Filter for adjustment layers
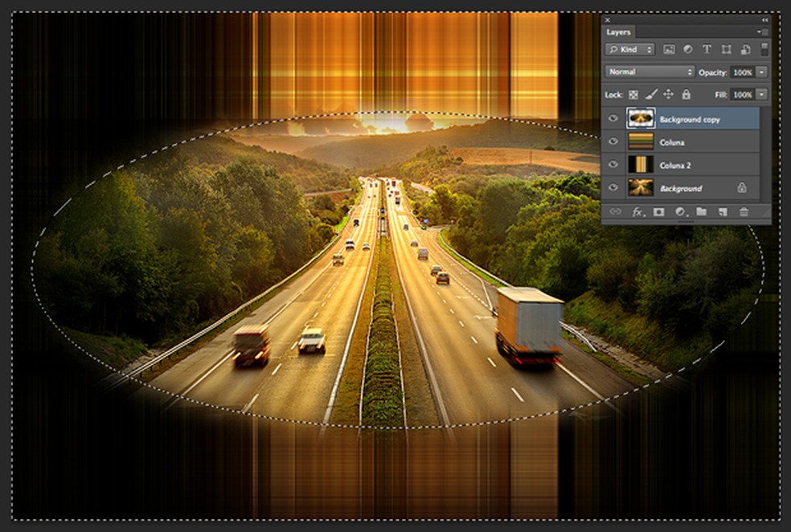This screenshot has width=791, height=532. (x=686, y=49)
